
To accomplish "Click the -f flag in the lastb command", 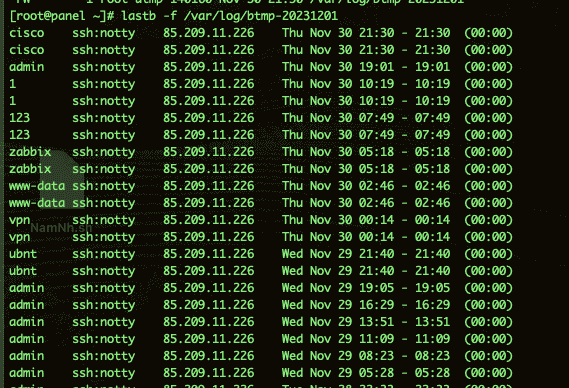I will 170,16.
